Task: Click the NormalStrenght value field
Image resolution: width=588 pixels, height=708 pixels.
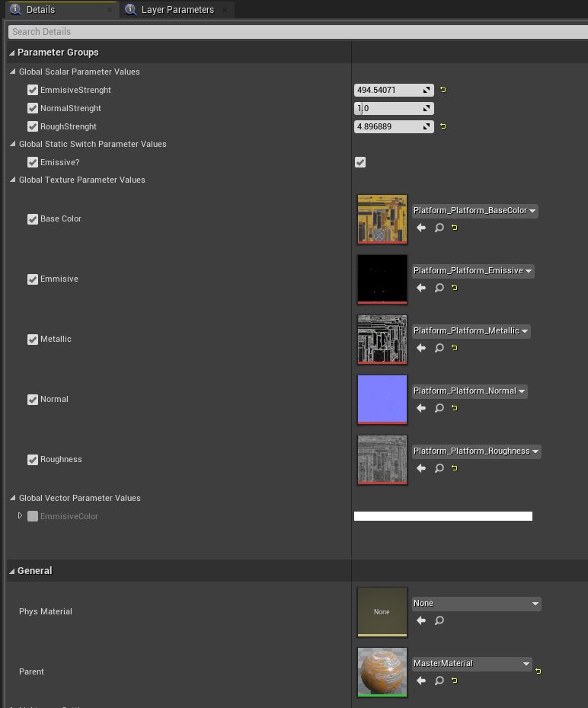Action: [394, 108]
